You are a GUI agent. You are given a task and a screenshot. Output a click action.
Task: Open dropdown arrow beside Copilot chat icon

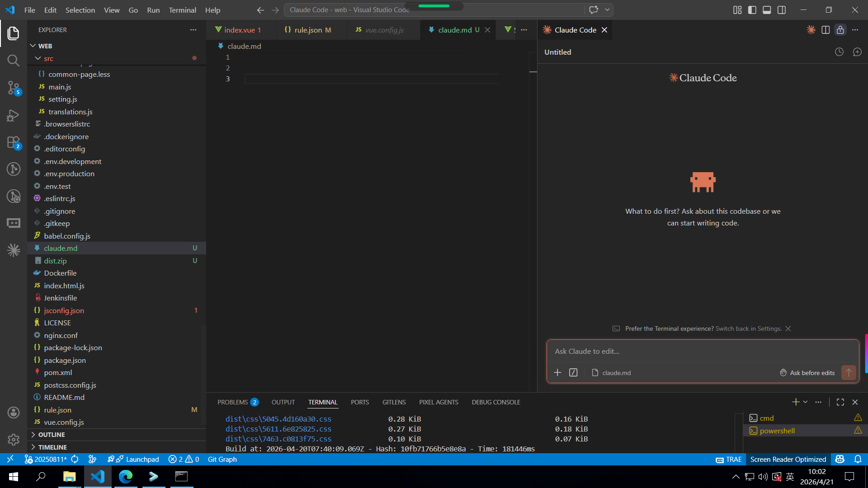607,10
